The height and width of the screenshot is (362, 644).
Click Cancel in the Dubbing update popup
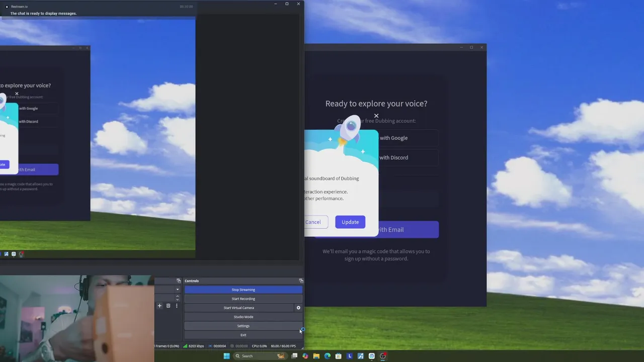tap(316, 222)
